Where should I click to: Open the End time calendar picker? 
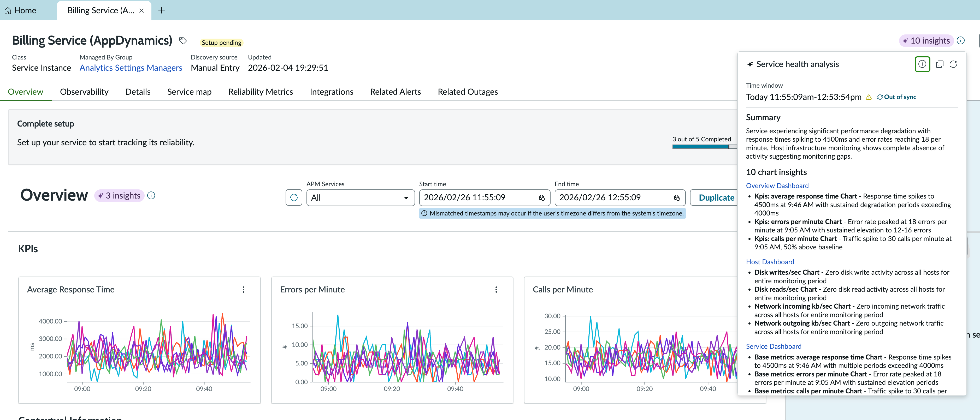click(677, 198)
